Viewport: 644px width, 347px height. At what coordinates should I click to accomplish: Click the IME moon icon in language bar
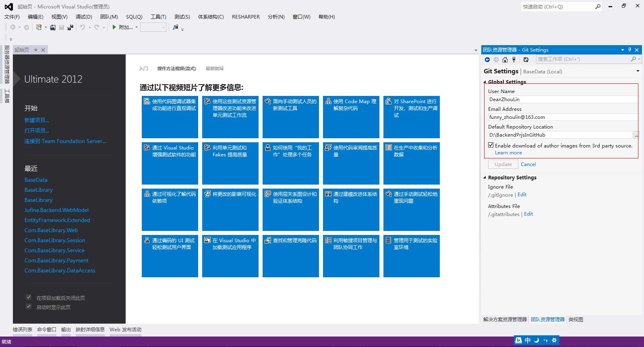click(x=536, y=340)
